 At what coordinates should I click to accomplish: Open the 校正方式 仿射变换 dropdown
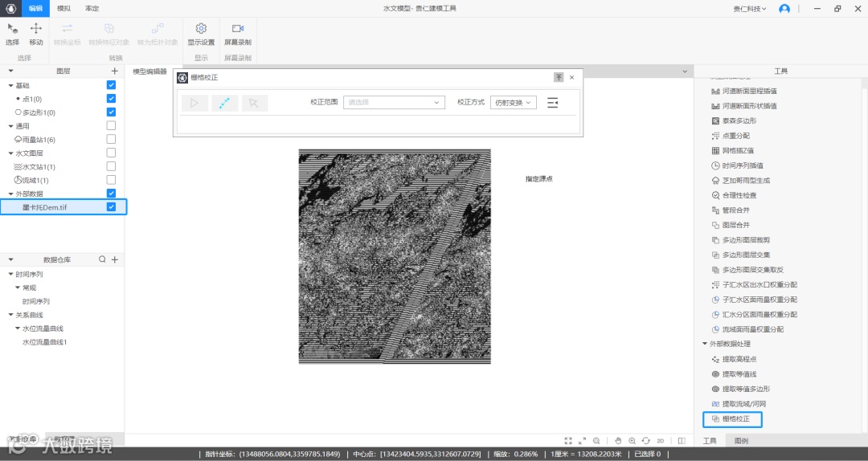coord(513,102)
